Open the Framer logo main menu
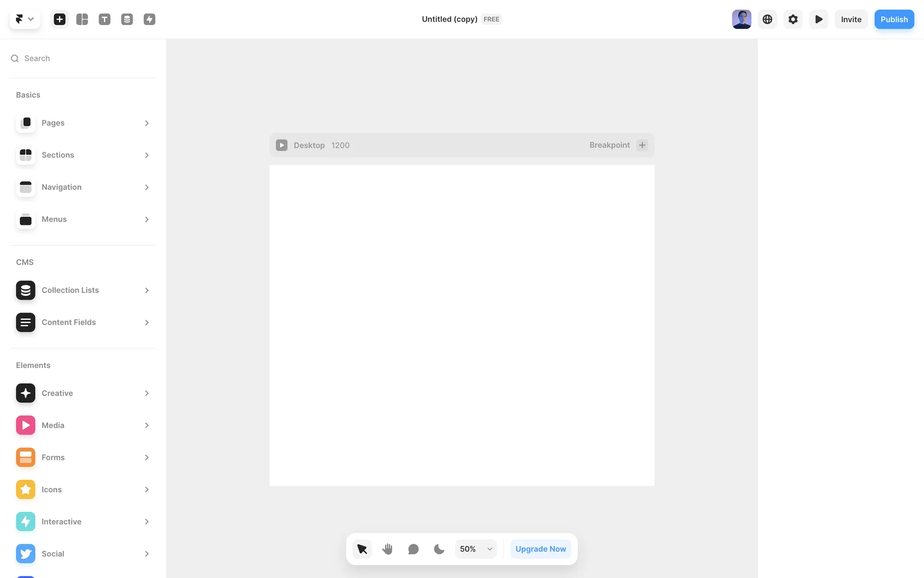The height and width of the screenshot is (578, 924). tap(25, 19)
